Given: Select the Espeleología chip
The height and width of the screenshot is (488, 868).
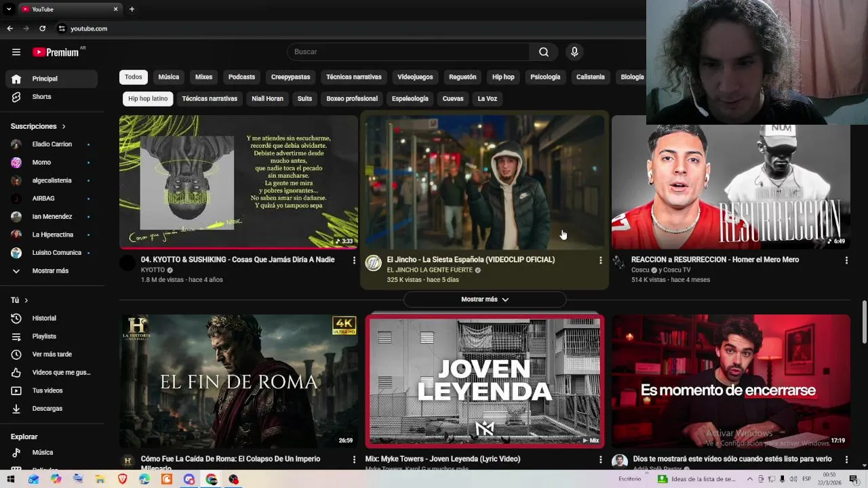Looking at the screenshot, I should click(x=410, y=99).
